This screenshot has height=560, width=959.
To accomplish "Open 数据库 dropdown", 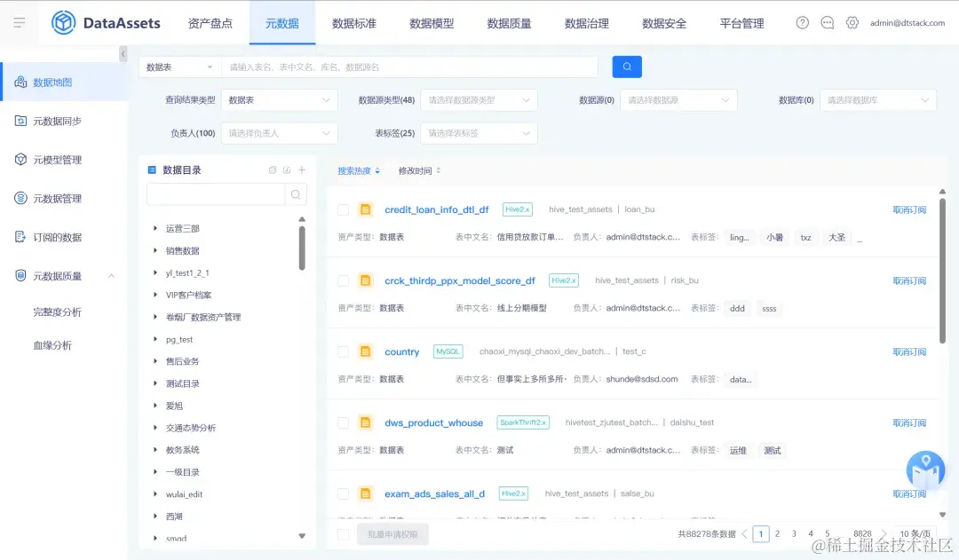I will coord(877,99).
